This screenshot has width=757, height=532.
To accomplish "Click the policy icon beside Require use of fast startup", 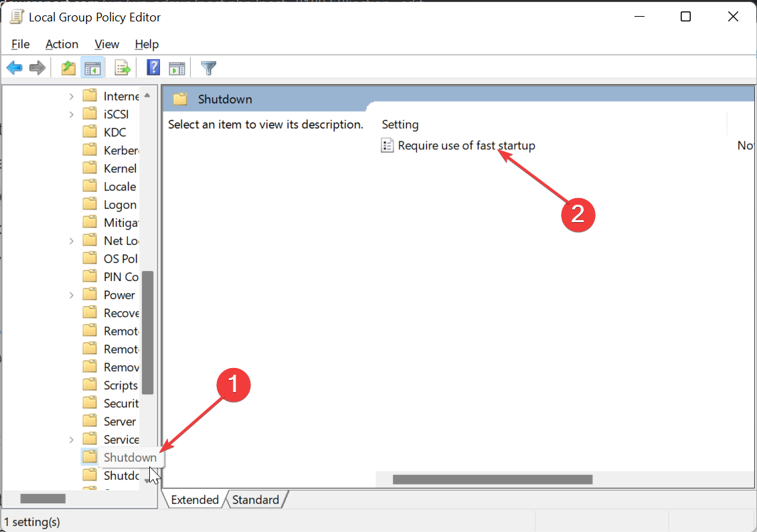I will click(x=387, y=145).
